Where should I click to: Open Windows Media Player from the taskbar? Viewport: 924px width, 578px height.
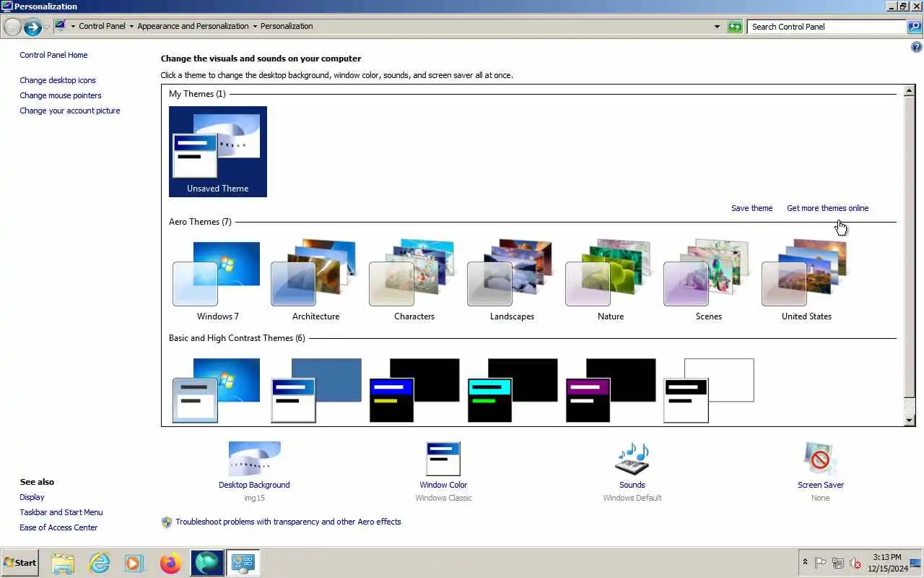(134, 563)
